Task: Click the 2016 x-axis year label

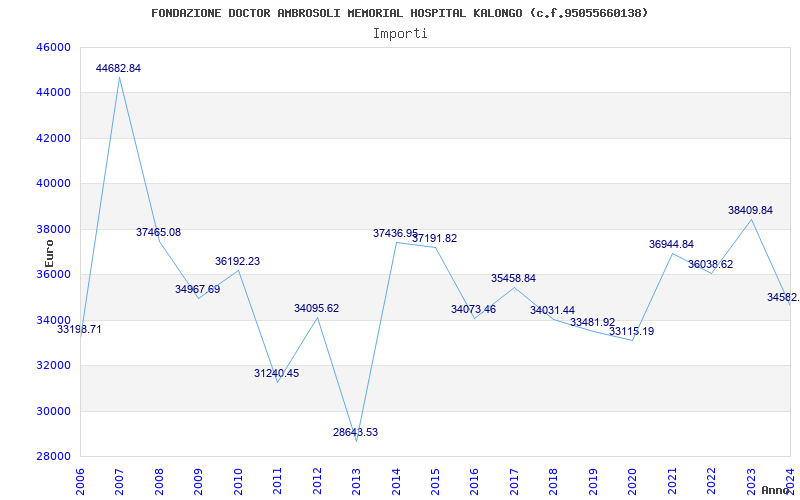Action: (x=474, y=482)
